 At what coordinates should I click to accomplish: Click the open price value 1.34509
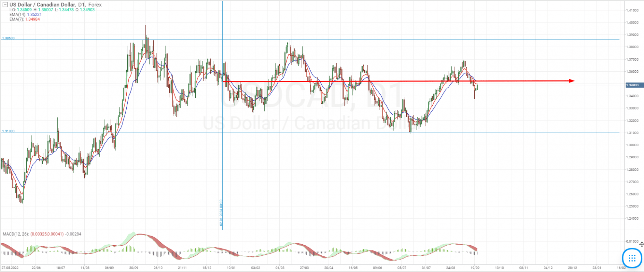[24, 10]
